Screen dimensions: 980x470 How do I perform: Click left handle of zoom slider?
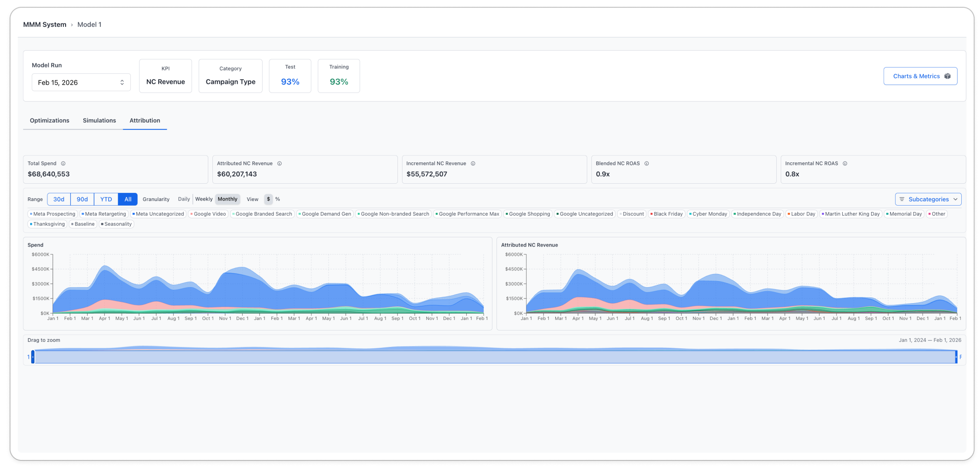[33, 357]
